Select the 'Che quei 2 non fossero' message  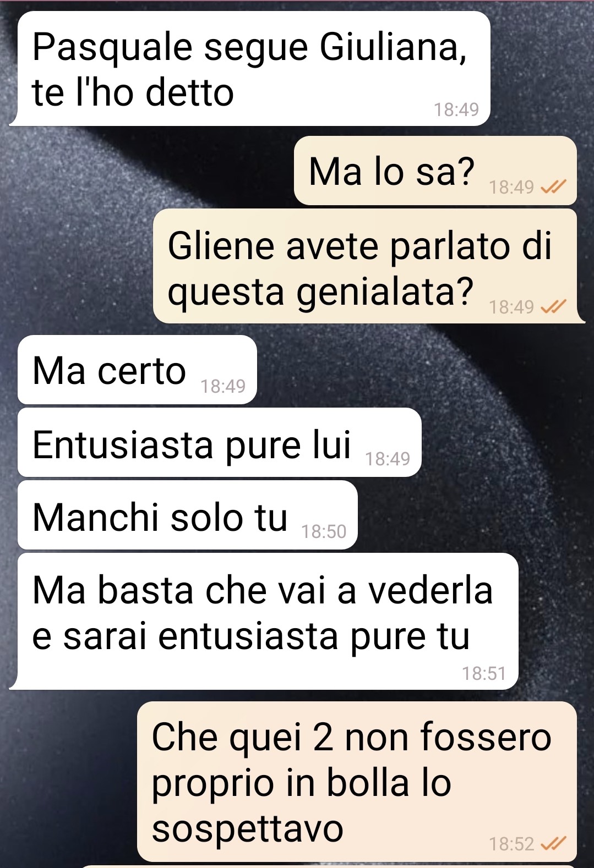[357, 782]
